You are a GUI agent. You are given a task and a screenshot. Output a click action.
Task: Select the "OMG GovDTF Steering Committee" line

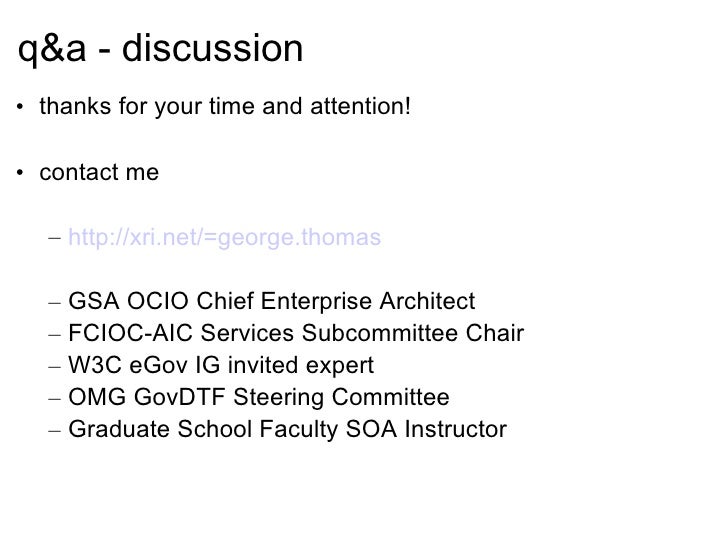tap(260, 398)
